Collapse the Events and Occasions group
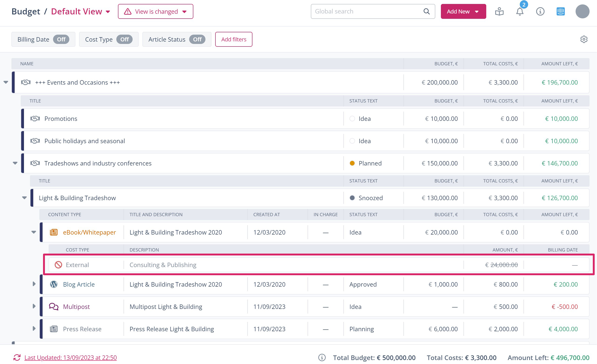This screenshot has width=597, height=364. click(x=6, y=82)
